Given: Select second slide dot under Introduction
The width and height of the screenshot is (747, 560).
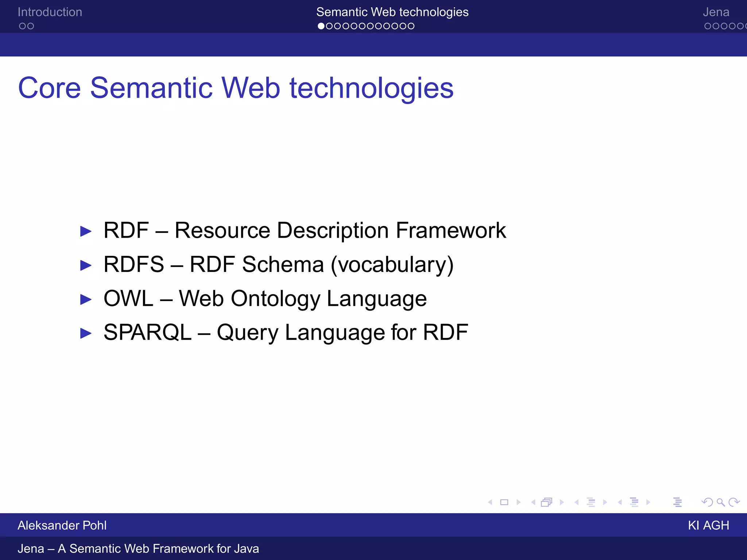Looking at the screenshot, I should (31, 26).
